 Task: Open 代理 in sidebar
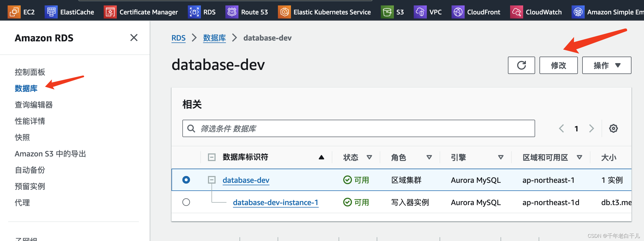click(22, 203)
